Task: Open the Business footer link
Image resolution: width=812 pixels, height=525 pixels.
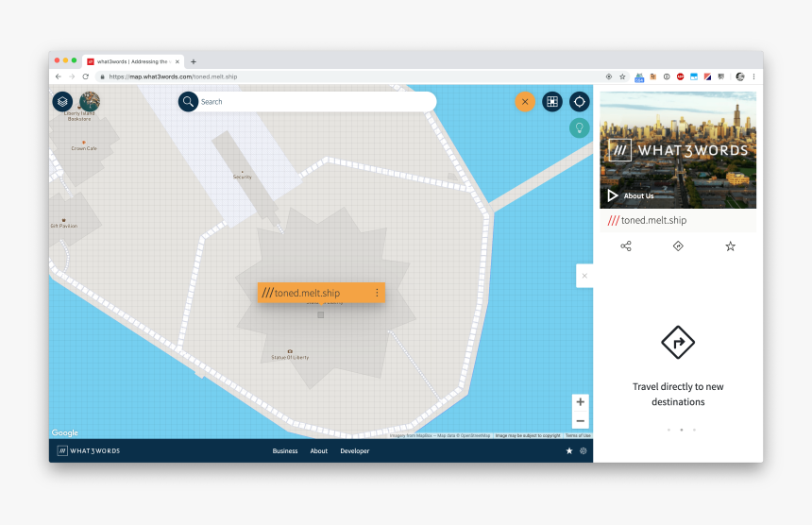Action: [x=285, y=451]
